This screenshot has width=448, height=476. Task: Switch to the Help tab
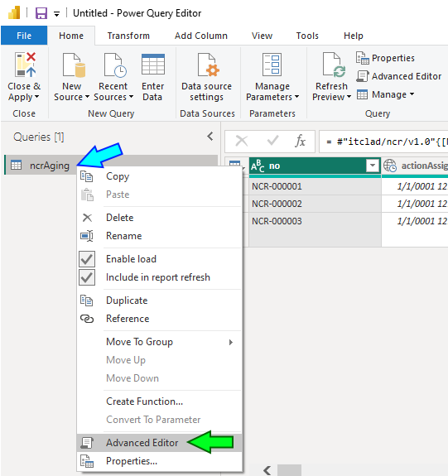(354, 36)
